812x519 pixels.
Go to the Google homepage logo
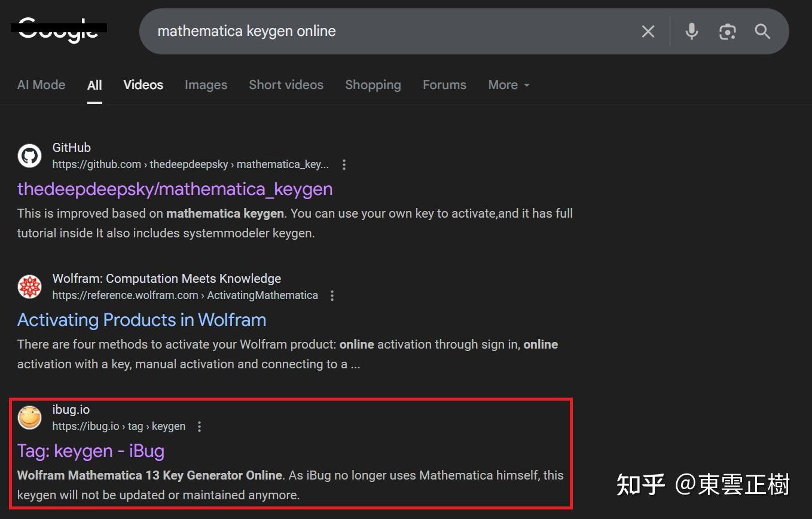coord(58,30)
